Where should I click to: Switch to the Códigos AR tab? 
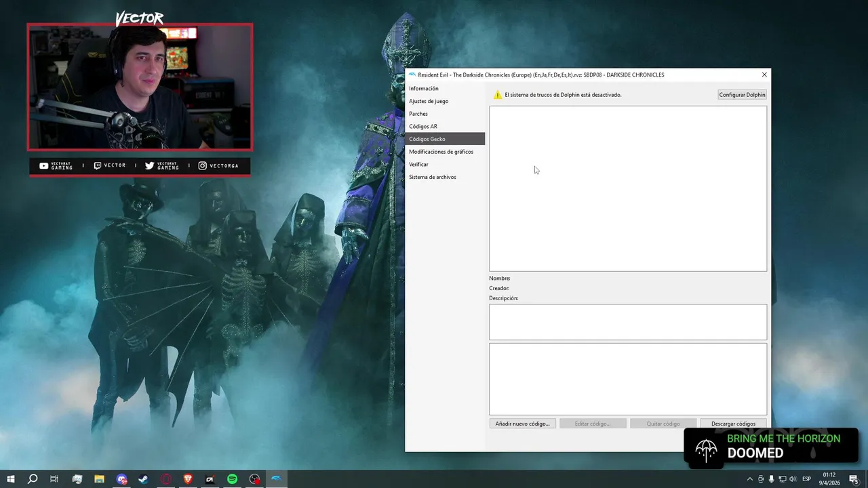445,126
